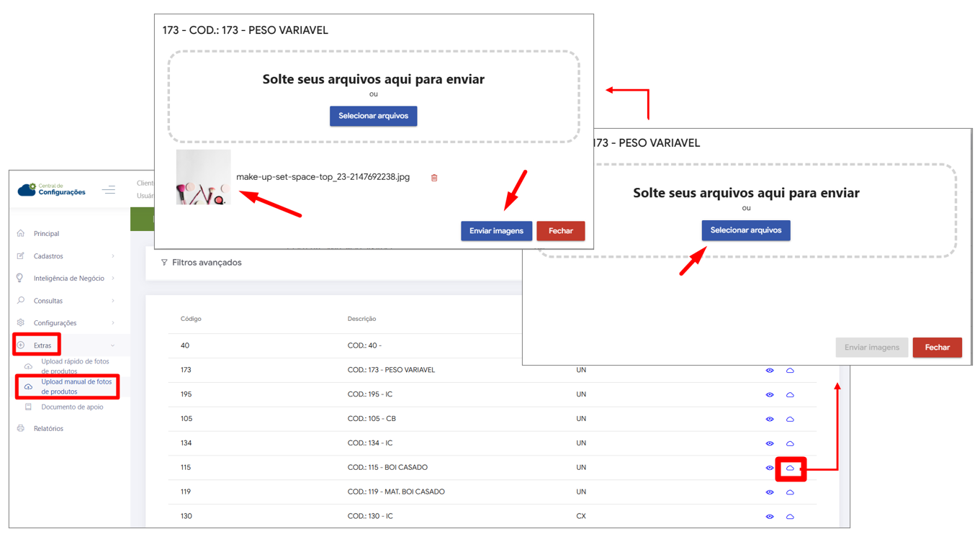Expand the Cadastros sidebar menu chevron
The image size is (980, 539).
pos(113,256)
